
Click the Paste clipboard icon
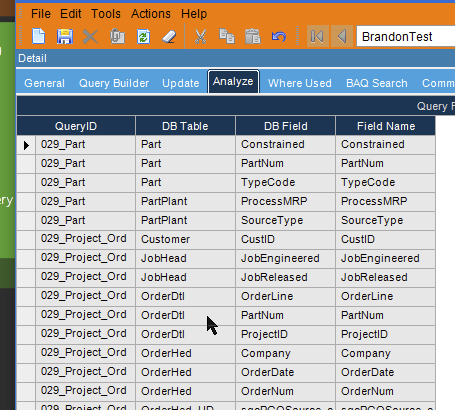click(253, 36)
